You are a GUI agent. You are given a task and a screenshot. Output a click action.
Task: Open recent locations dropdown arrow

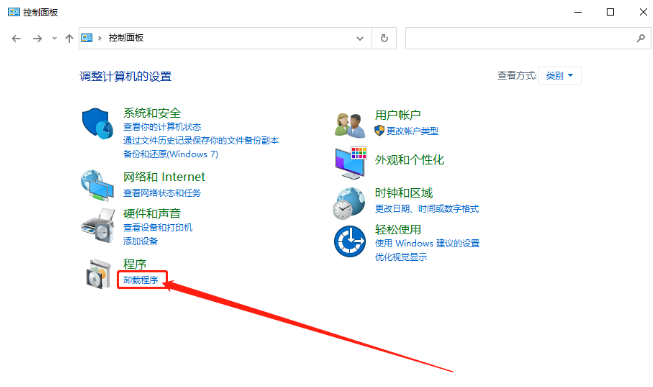click(55, 38)
